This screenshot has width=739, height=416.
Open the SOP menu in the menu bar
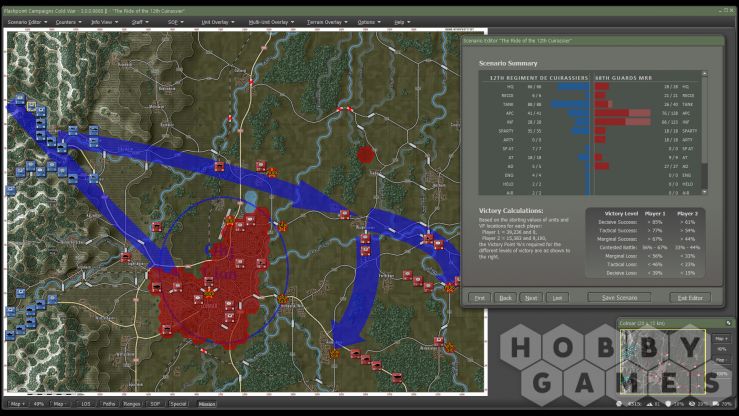click(x=175, y=22)
